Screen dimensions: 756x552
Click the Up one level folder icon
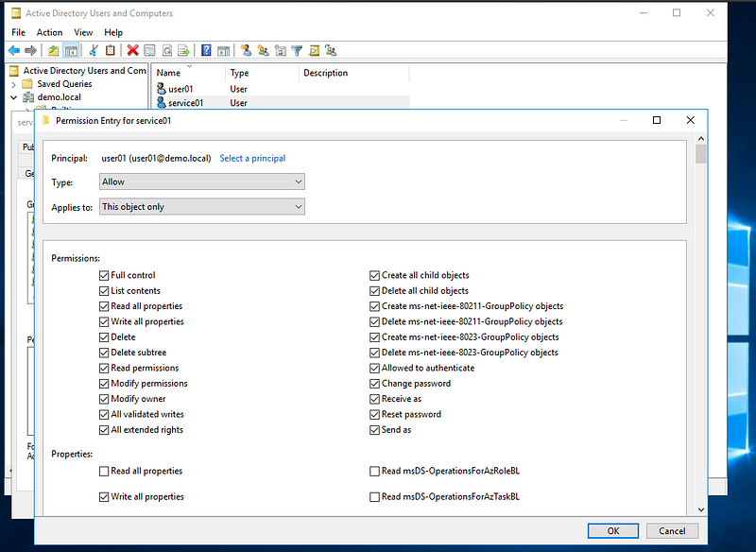click(54, 50)
